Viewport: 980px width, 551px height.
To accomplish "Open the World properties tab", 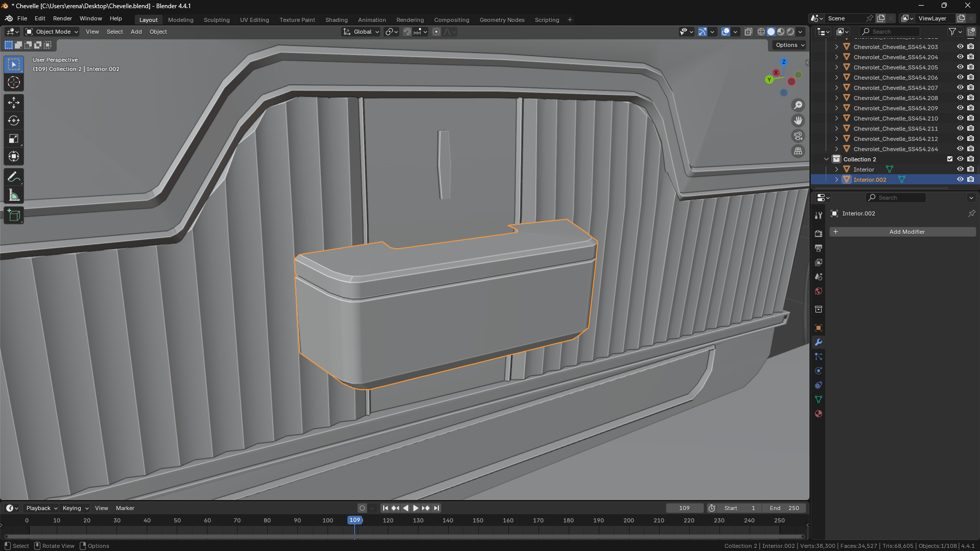I will click(x=819, y=291).
